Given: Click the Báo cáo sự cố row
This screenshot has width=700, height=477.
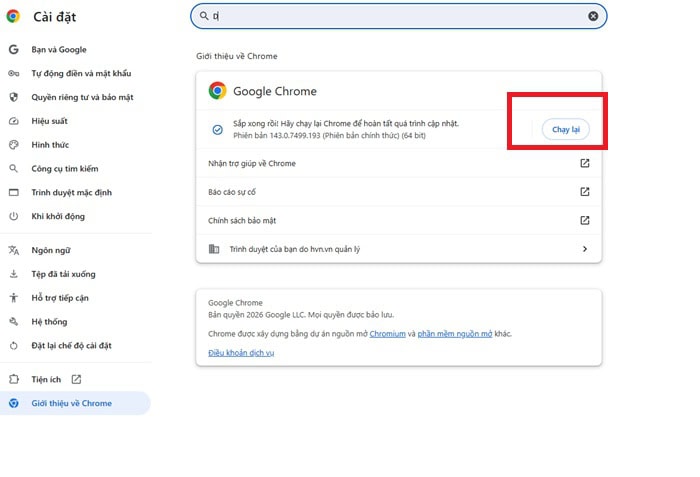Looking at the screenshot, I should tap(399, 192).
